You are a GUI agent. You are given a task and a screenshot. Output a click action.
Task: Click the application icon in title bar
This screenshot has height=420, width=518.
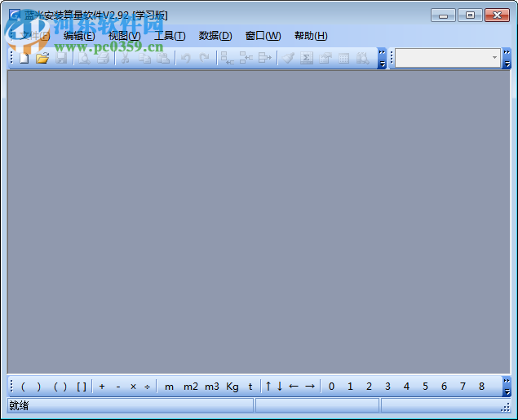[15, 15]
